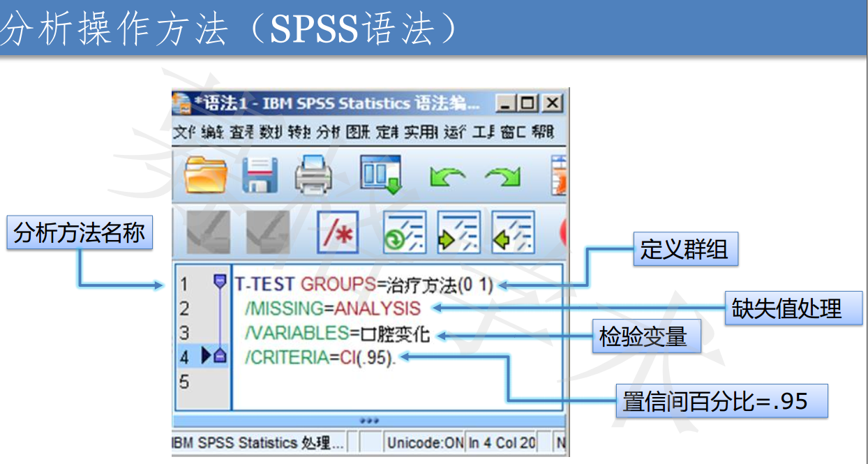The image size is (868, 464).
Task: Maximize the SPSS syntax editor window
Action: pos(528,104)
